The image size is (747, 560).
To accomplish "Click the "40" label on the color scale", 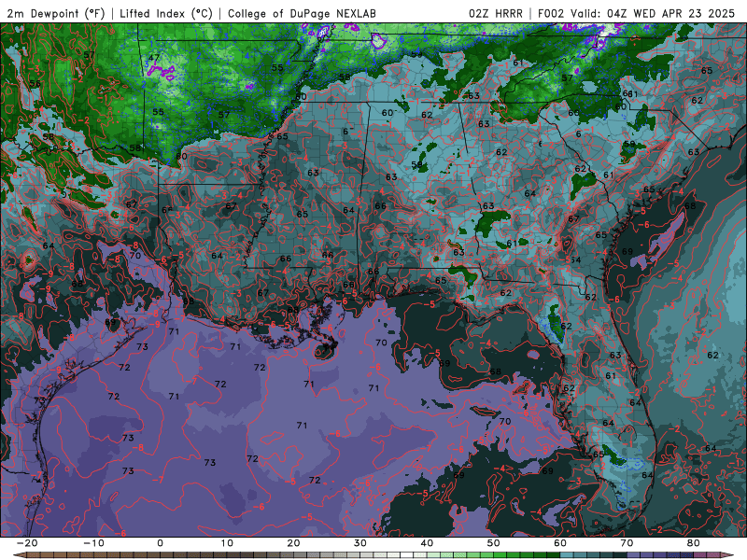I will [x=427, y=543].
